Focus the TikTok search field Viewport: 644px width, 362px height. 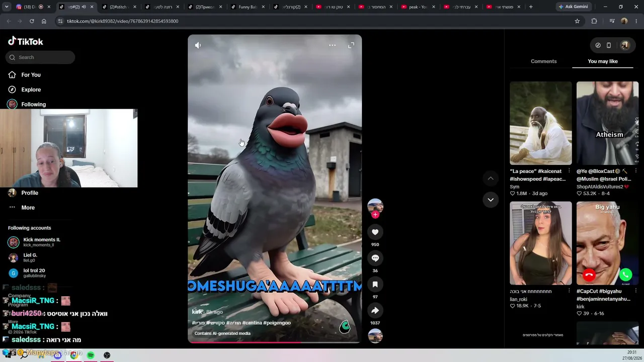pyautogui.click(x=40, y=57)
